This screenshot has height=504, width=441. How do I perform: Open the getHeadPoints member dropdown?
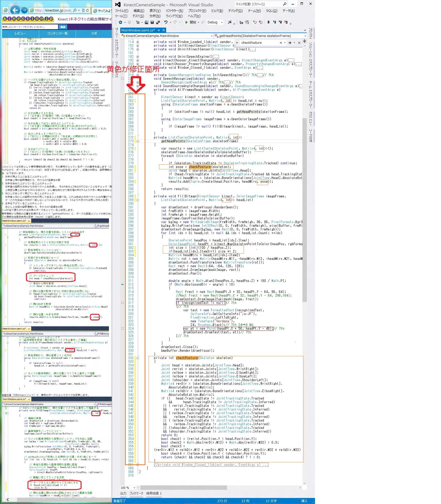305,36
